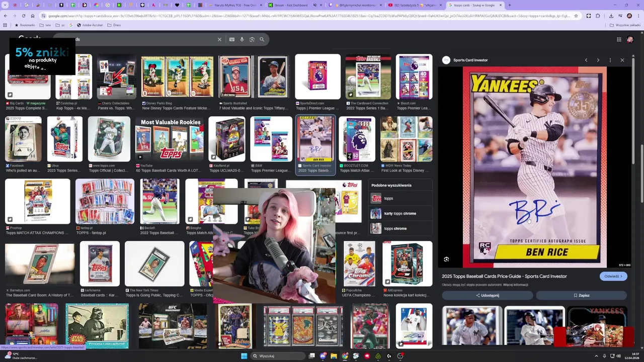Open the AliExpress Topps Chrome box thumbnail
644x362 pixels.
(408, 264)
